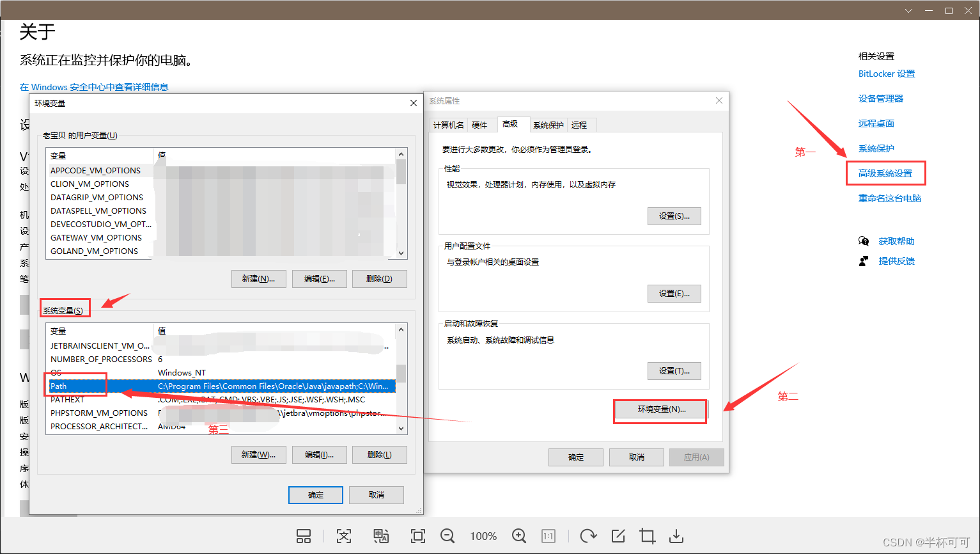Select the crop tool icon

(x=646, y=536)
